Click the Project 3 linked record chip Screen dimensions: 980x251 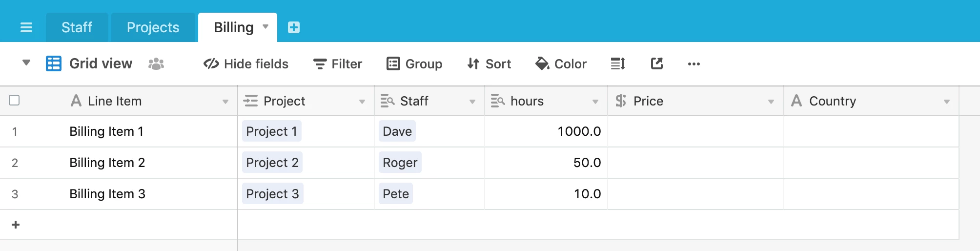point(273,194)
